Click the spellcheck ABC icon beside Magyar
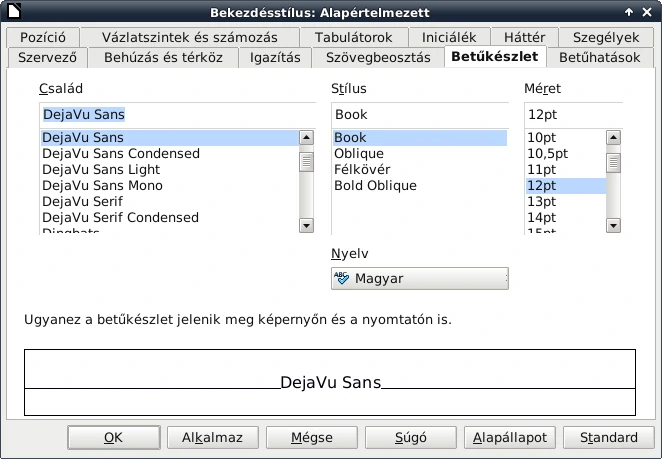 pyautogui.click(x=342, y=278)
